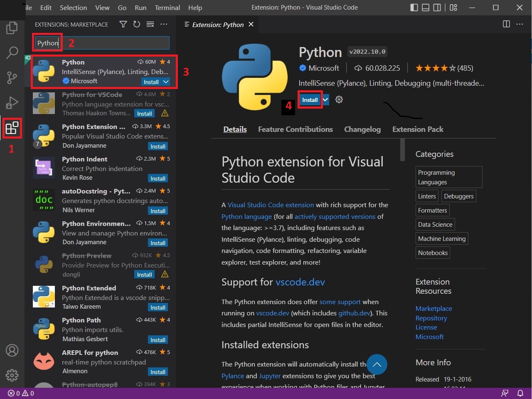The height and width of the screenshot is (399, 532).
Task: Click the details page vertical scrollbar
Action: pyautogui.click(x=402, y=150)
